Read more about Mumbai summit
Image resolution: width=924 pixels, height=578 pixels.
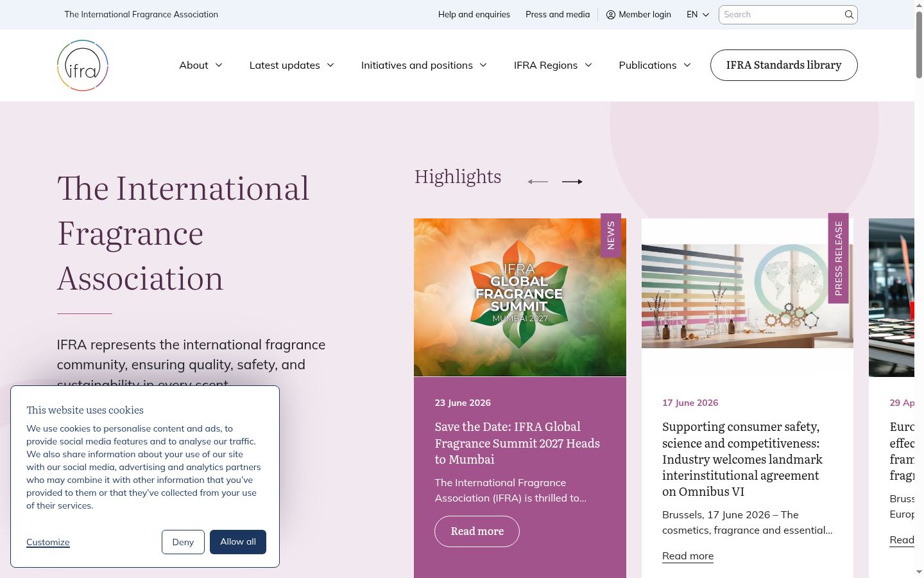pyautogui.click(x=477, y=532)
